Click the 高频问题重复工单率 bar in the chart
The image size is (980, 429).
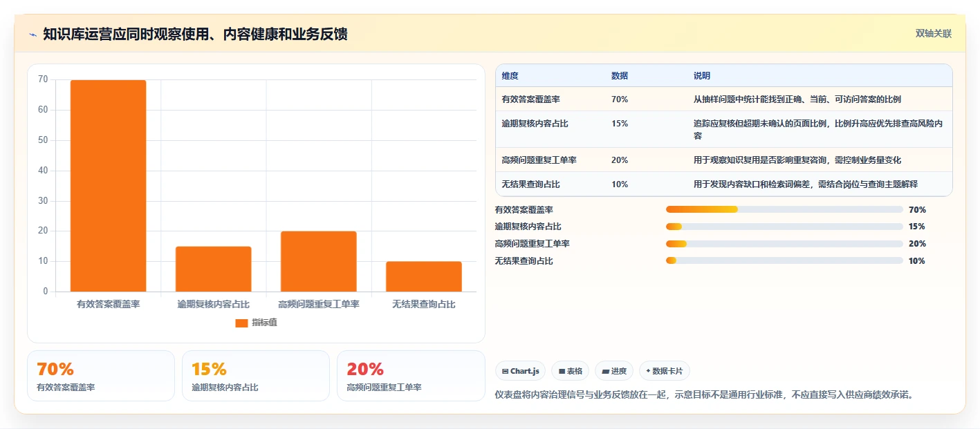click(319, 261)
